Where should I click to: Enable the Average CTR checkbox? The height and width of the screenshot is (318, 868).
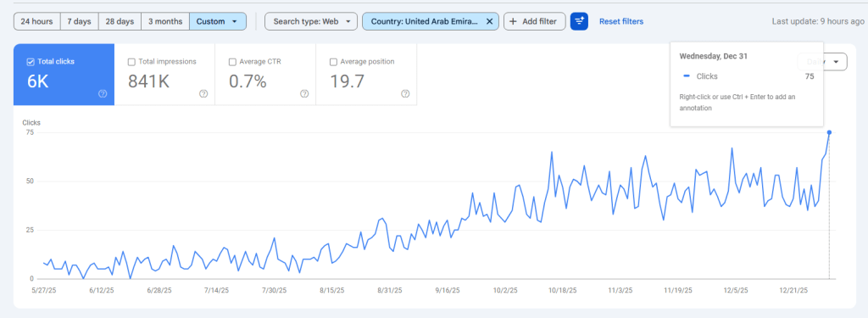232,62
